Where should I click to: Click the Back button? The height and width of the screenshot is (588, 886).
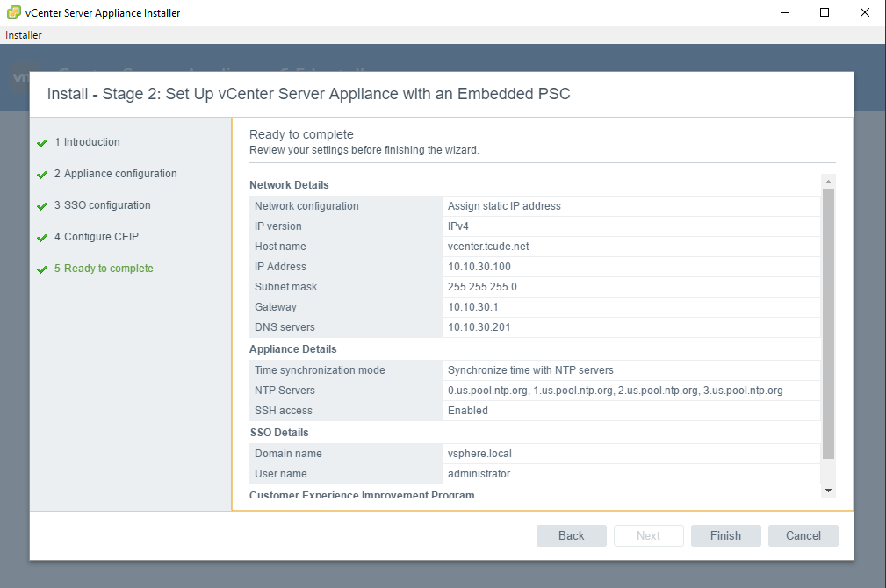tap(572, 535)
